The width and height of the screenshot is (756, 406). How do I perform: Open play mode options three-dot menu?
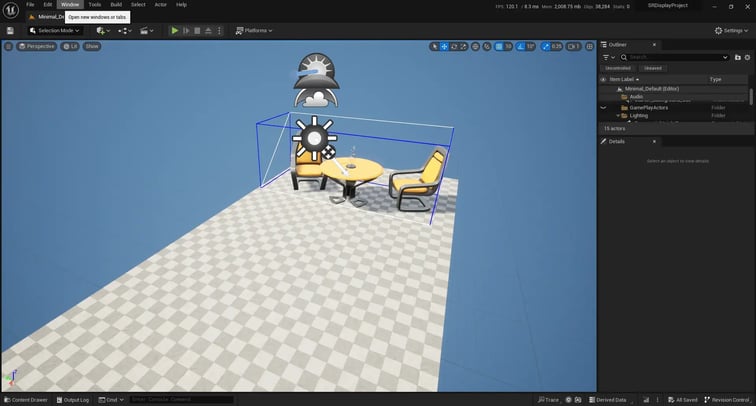coord(219,30)
